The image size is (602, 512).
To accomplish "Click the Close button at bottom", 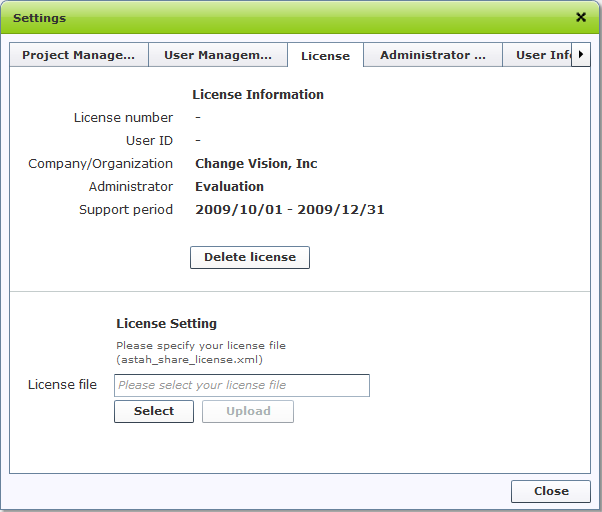I will tap(551, 491).
